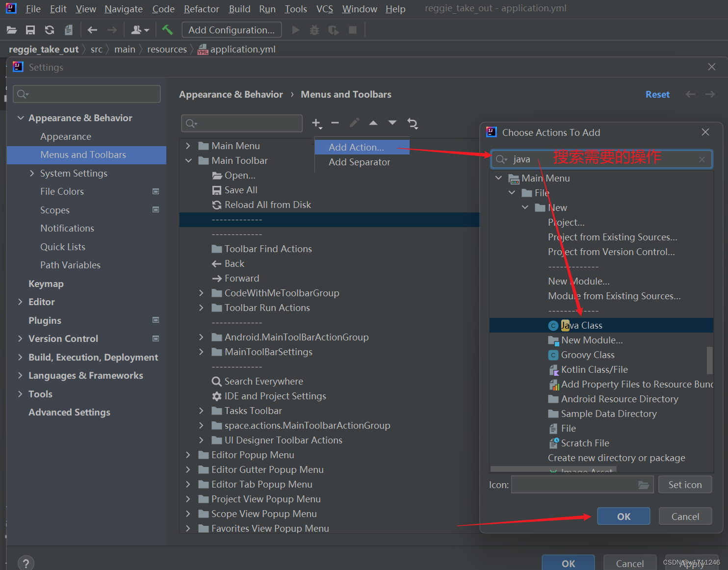Image resolution: width=728 pixels, height=570 pixels.
Task: Click Add Configuration... button
Action: [232, 30]
